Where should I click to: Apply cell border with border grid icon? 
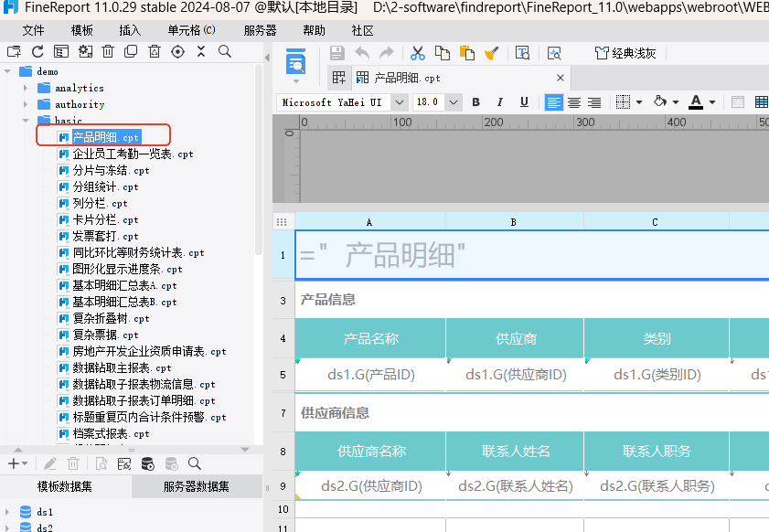click(x=623, y=102)
